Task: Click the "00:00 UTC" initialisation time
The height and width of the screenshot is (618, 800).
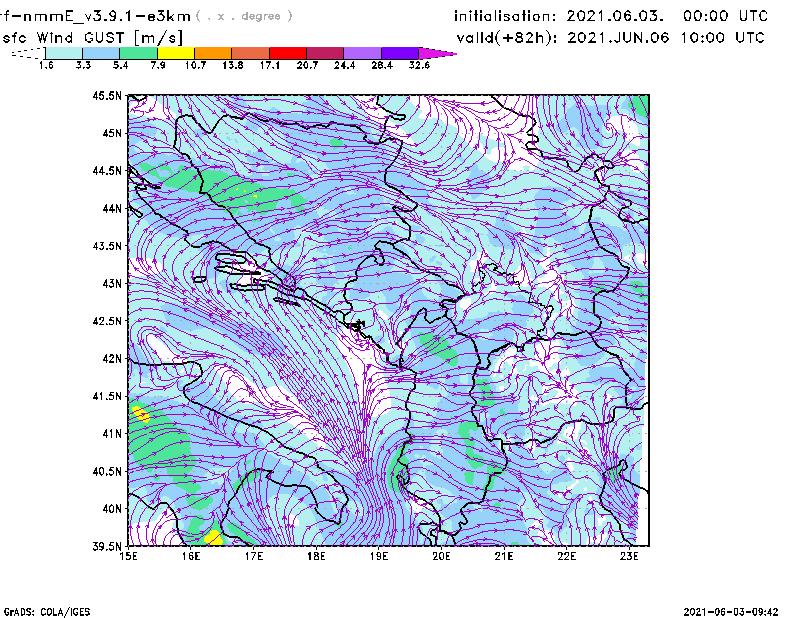Action: pyautogui.click(x=726, y=16)
